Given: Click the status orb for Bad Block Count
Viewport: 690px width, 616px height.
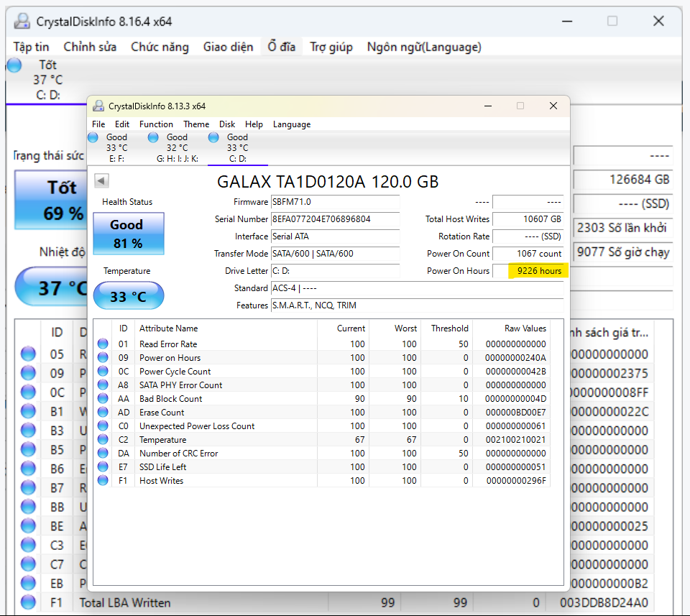Looking at the screenshot, I should click(103, 398).
